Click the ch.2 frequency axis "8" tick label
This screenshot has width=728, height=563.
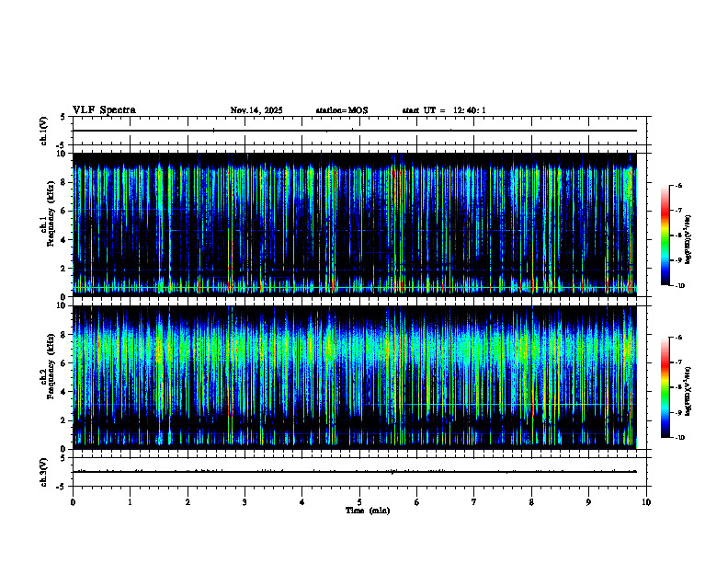click(x=64, y=335)
